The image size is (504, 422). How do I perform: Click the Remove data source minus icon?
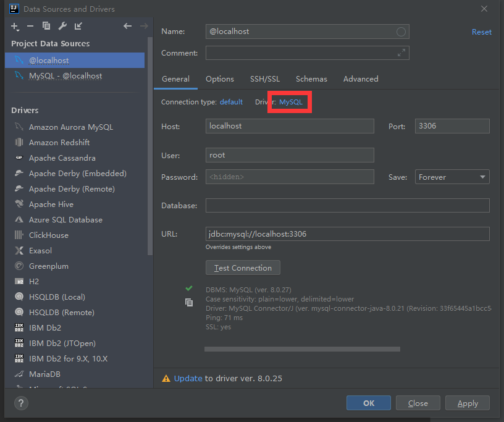coord(30,26)
